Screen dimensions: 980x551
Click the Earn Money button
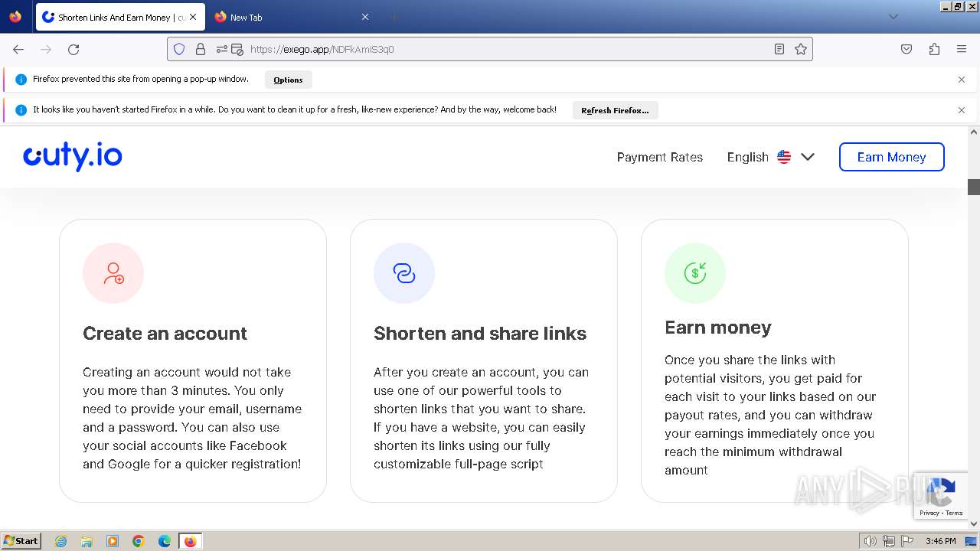point(892,157)
